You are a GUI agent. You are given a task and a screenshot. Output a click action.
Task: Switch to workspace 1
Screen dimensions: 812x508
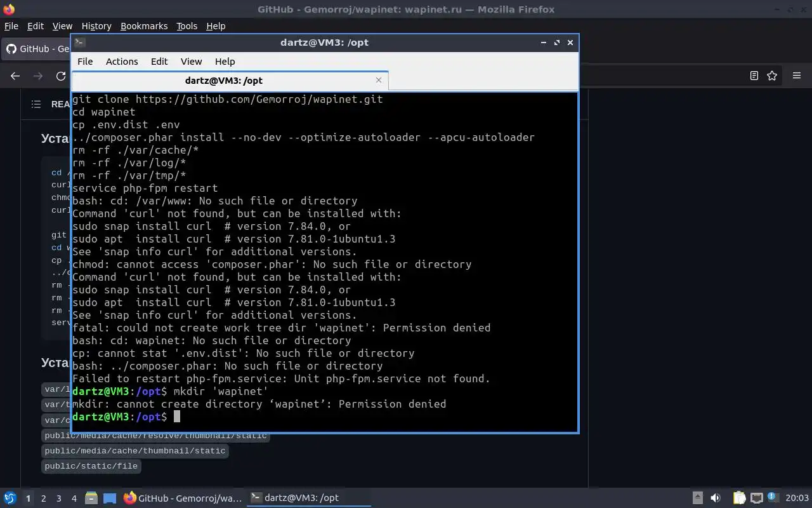(x=28, y=498)
